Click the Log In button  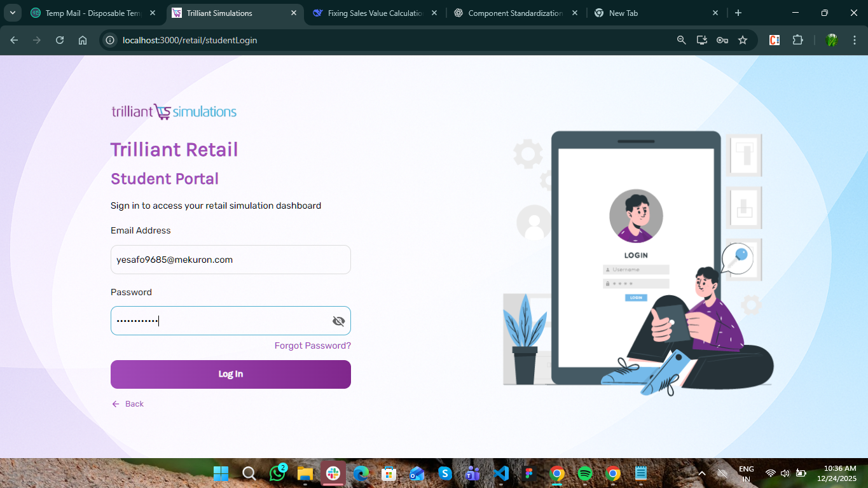coord(231,374)
